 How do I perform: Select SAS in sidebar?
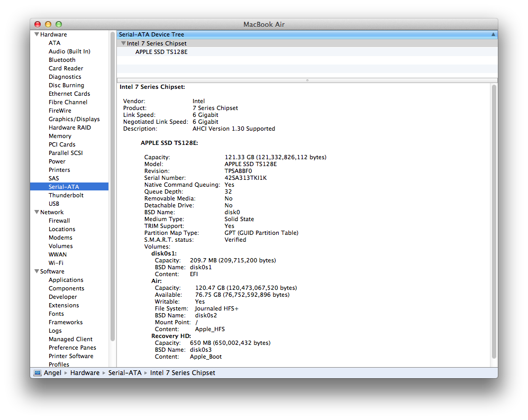(x=53, y=178)
